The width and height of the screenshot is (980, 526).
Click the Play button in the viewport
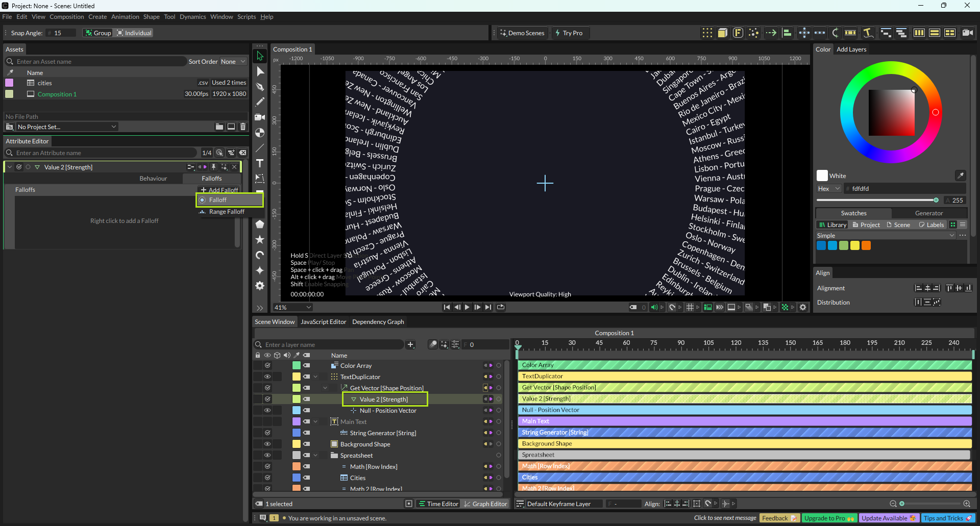467,307
